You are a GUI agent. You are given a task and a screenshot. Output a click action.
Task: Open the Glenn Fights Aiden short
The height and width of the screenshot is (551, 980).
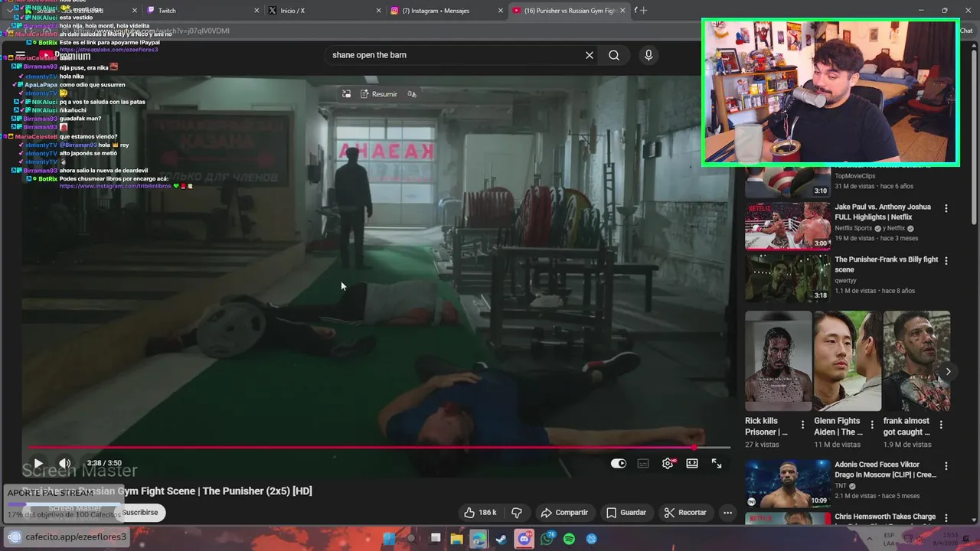coord(847,361)
